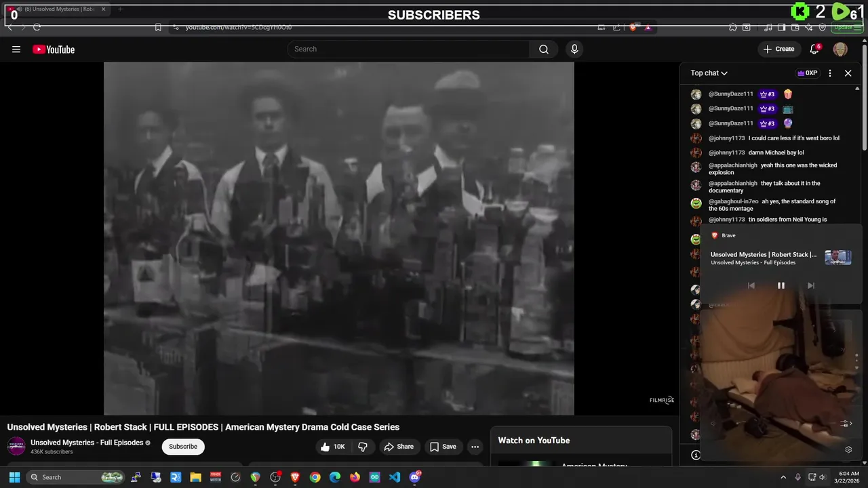This screenshot has width=868, height=488.
Task: Bookmark this page in Brave
Action: [158, 27]
